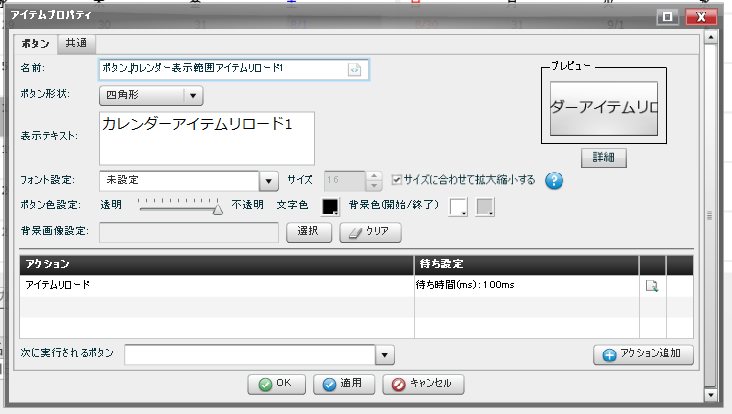732x414 pixels.
Task: Toggle サイズに合わせて拡大縮小する checkbox
Action: pos(396,180)
